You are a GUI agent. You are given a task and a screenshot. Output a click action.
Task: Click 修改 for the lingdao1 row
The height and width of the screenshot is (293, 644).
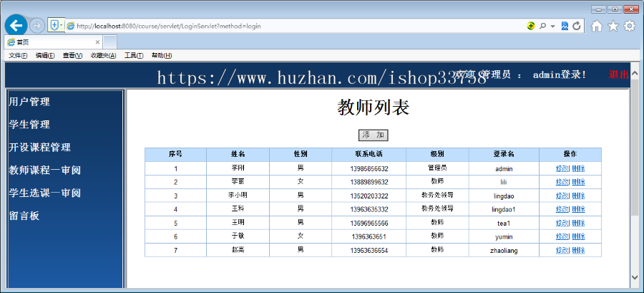[x=562, y=209]
